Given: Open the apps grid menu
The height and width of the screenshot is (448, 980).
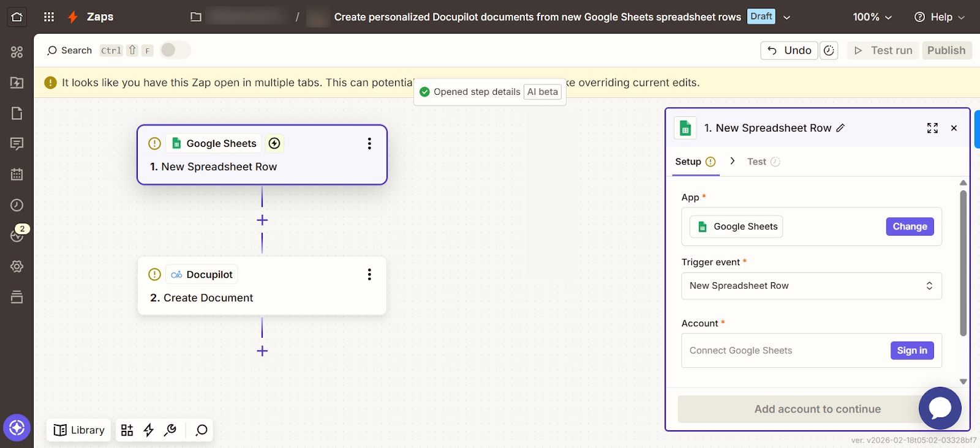Looking at the screenshot, I should pyautogui.click(x=49, y=17).
